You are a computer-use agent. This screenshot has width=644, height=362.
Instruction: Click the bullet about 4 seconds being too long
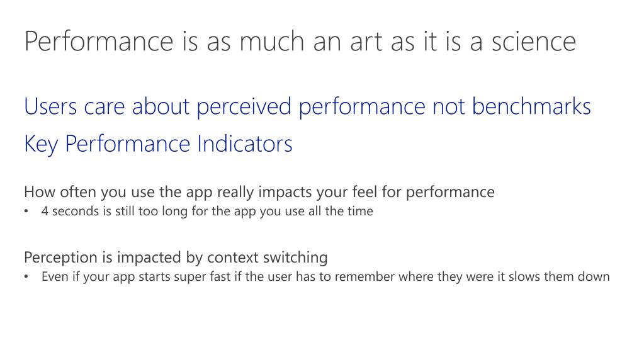(x=207, y=211)
